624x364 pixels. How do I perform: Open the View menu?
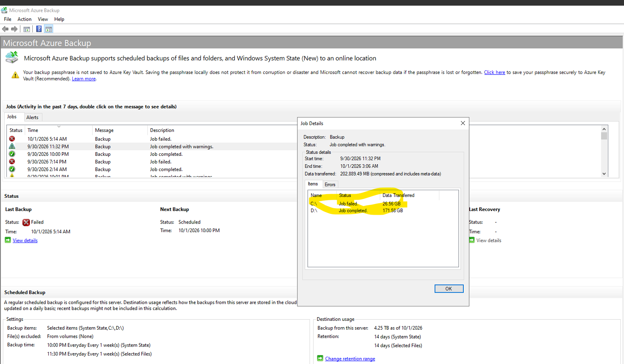coord(43,19)
